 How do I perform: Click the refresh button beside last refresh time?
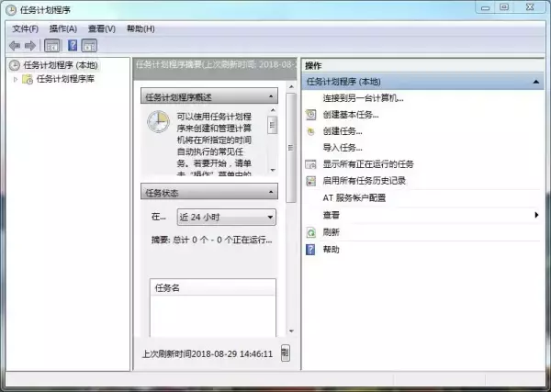286,353
